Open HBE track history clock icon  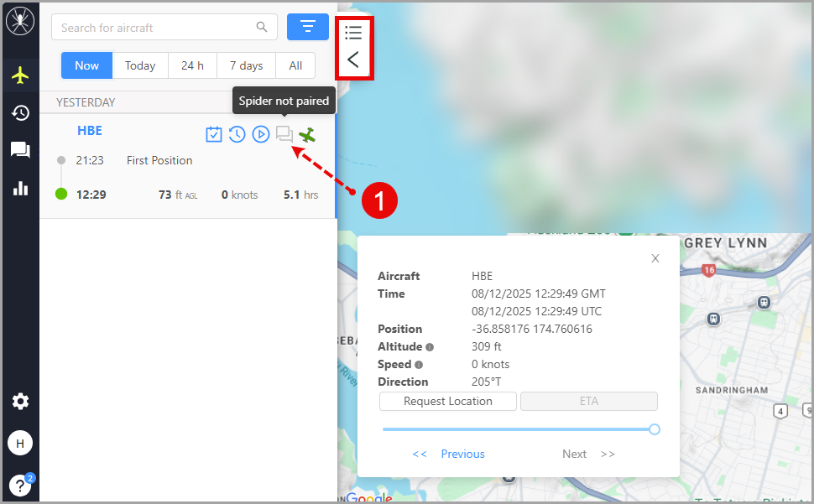click(237, 134)
